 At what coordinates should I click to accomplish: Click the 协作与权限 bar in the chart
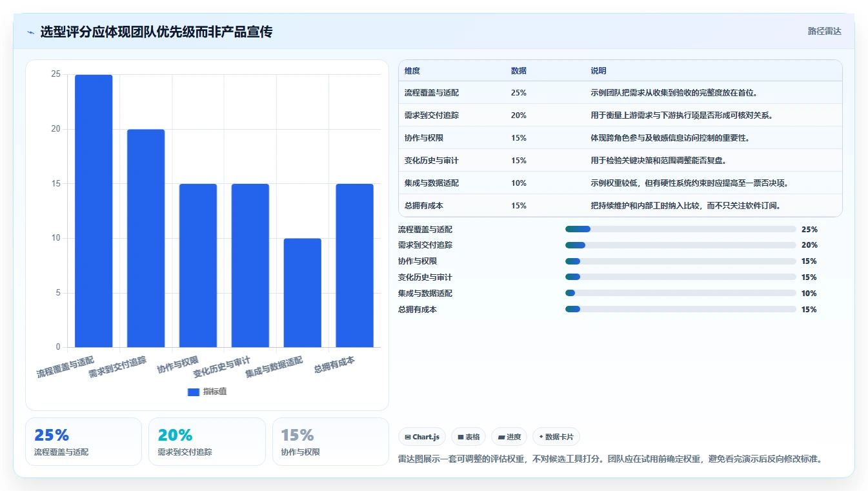tap(198, 266)
